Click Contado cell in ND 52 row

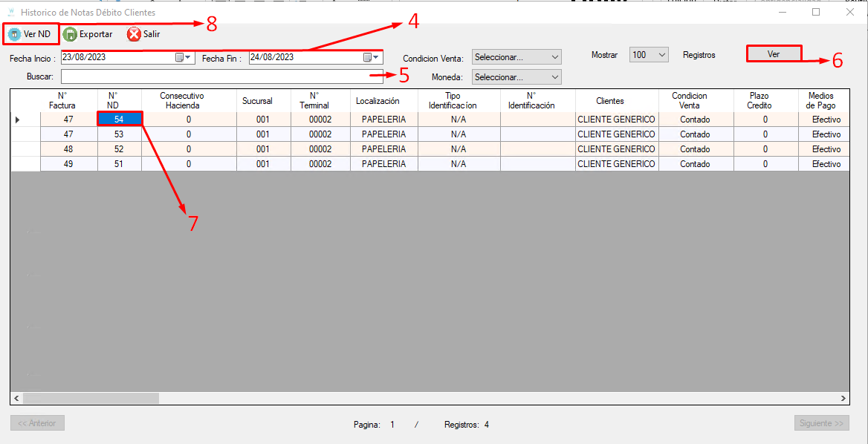point(695,148)
